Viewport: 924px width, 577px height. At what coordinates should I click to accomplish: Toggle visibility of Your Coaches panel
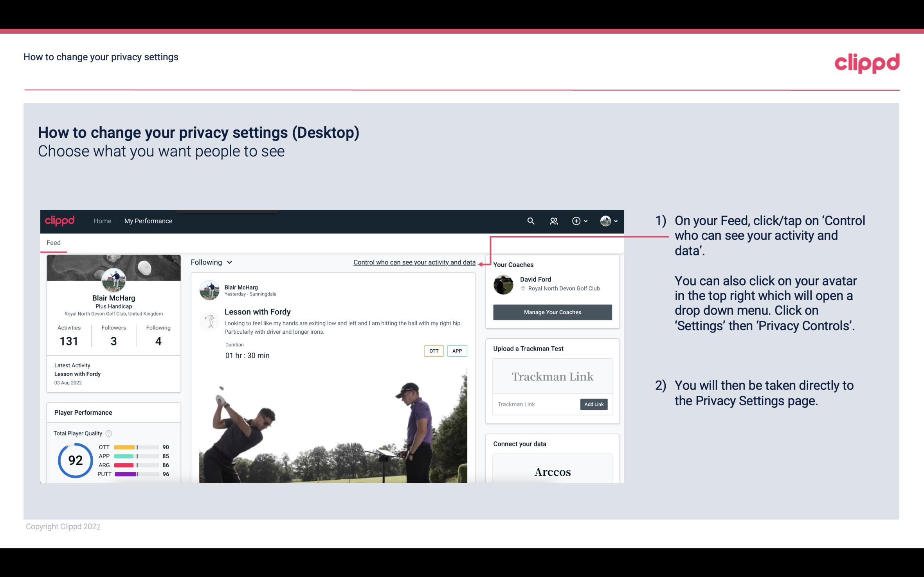pyautogui.click(x=514, y=264)
